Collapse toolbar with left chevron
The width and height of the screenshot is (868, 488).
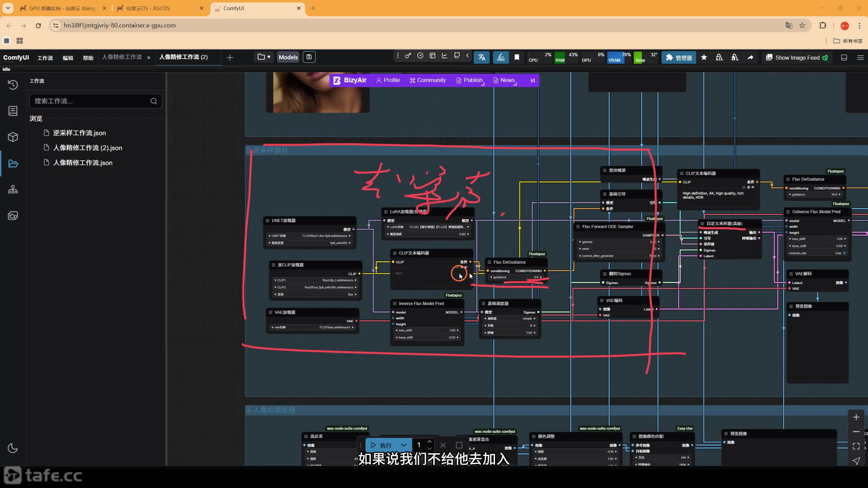[x=468, y=56]
